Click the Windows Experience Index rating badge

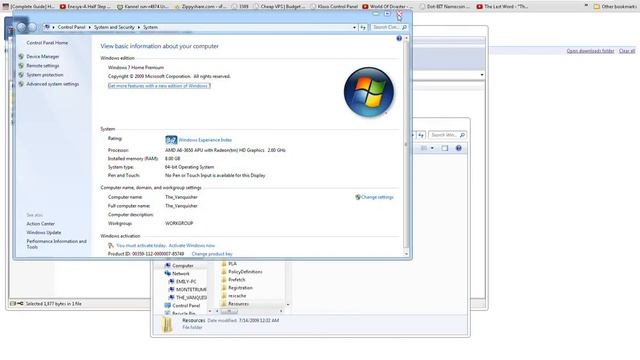[171, 140]
